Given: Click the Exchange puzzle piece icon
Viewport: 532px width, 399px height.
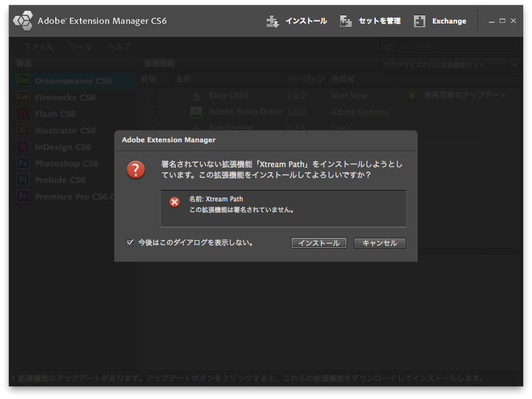Looking at the screenshot, I should click(x=420, y=21).
